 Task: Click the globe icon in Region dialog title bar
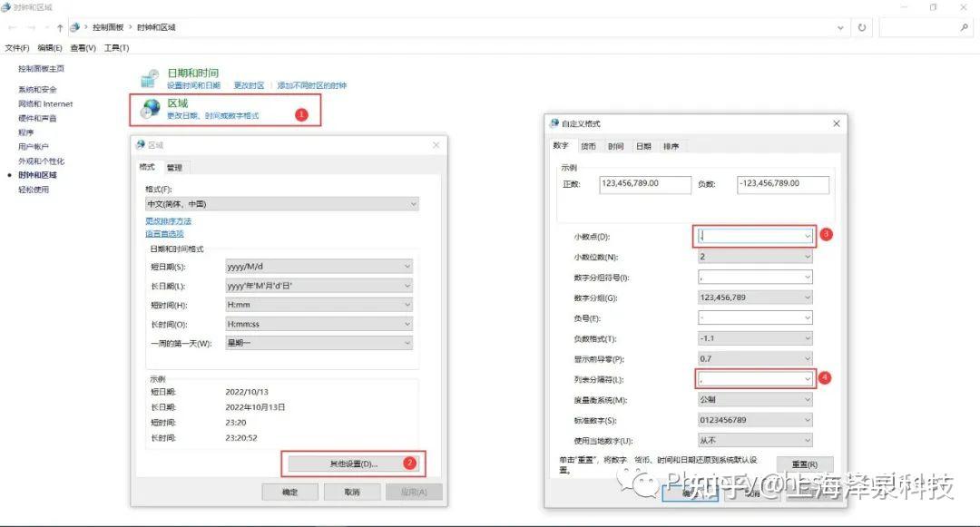click(x=142, y=144)
